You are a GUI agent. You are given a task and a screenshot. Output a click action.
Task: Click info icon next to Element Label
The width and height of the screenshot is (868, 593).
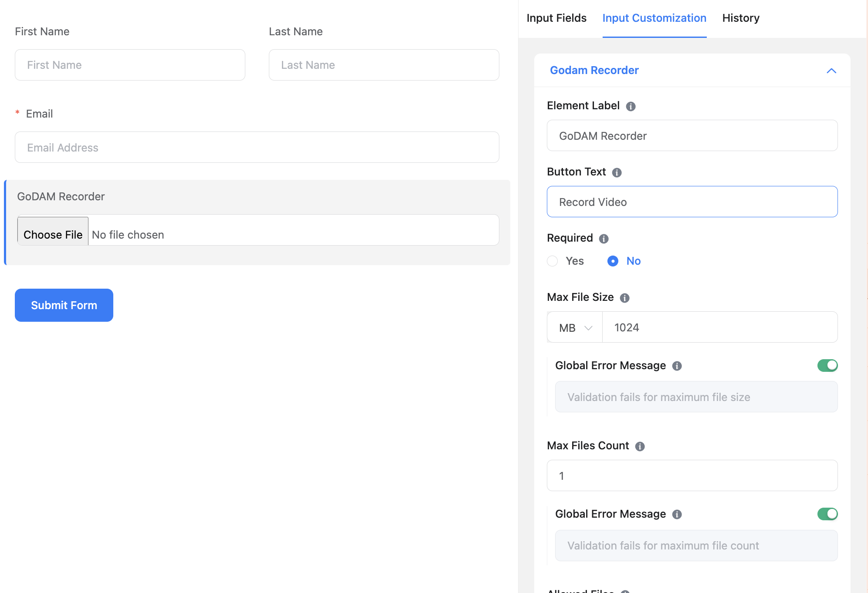click(631, 106)
